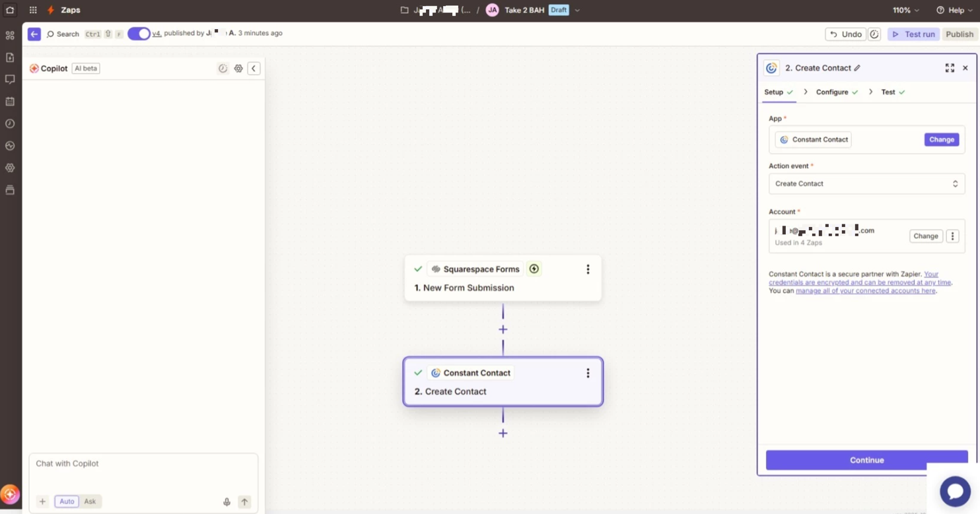
Task: Click the pencil icon to rename Create Contact
Action: coord(857,68)
